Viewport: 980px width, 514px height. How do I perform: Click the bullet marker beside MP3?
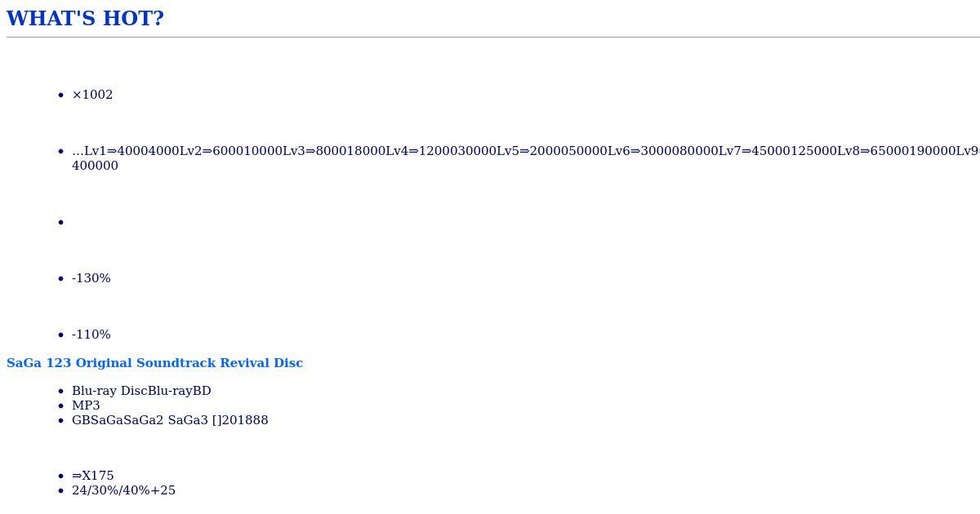click(x=61, y=406)
